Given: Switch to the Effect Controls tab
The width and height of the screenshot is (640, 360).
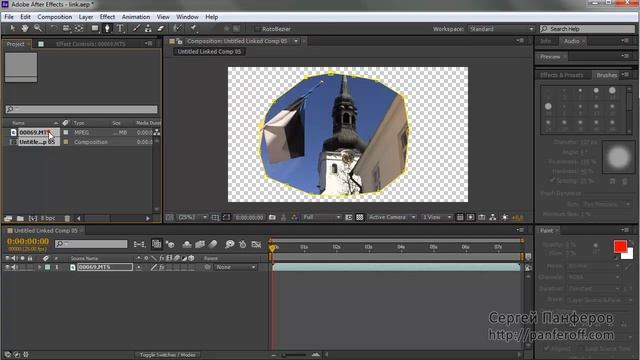Looking at the screenshot, I should tap(91, 44).
